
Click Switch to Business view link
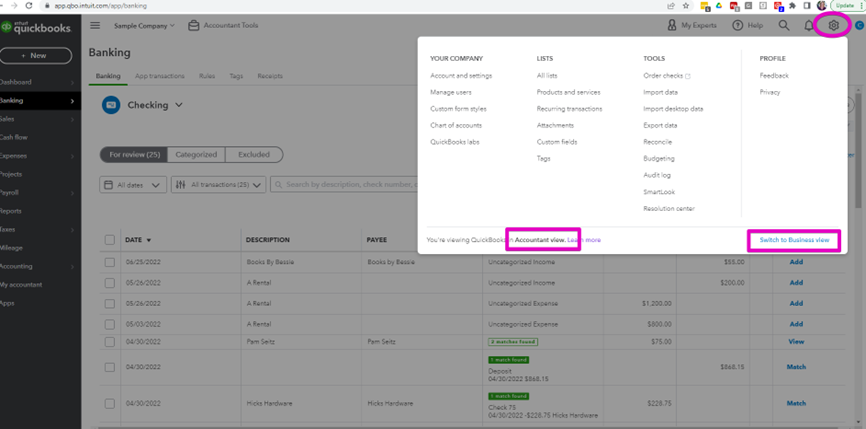coord(794,240)
